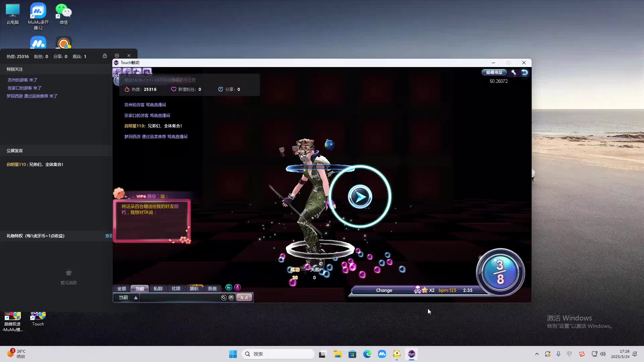Open the 系统 chat tab
The image size is (644, 362).
(x=212, y=289)
